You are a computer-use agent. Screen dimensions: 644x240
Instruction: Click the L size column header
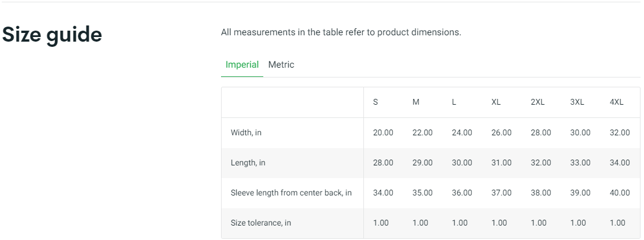454,102
